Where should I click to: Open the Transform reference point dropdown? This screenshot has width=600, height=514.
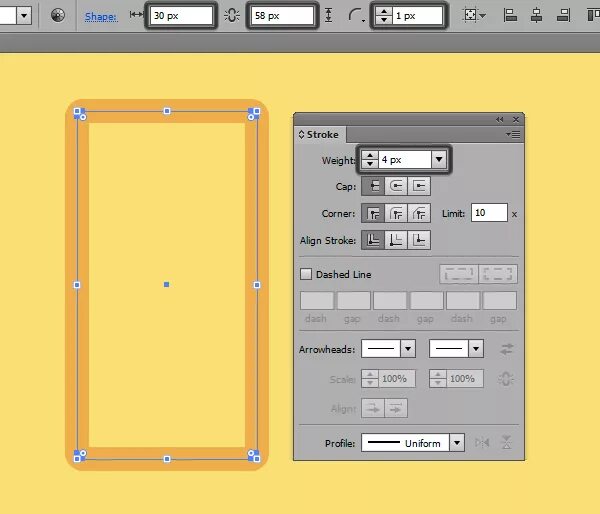(x=474, y=15)
